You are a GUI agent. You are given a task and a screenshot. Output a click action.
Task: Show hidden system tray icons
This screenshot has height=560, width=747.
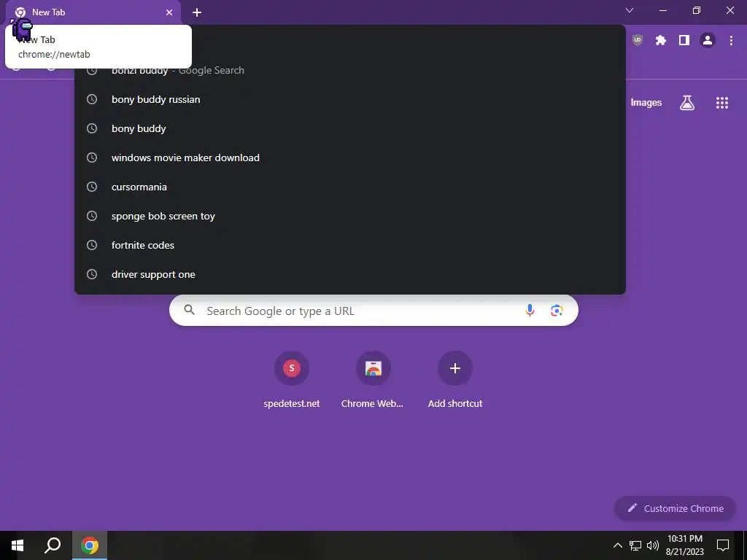[x=617, y=545]
